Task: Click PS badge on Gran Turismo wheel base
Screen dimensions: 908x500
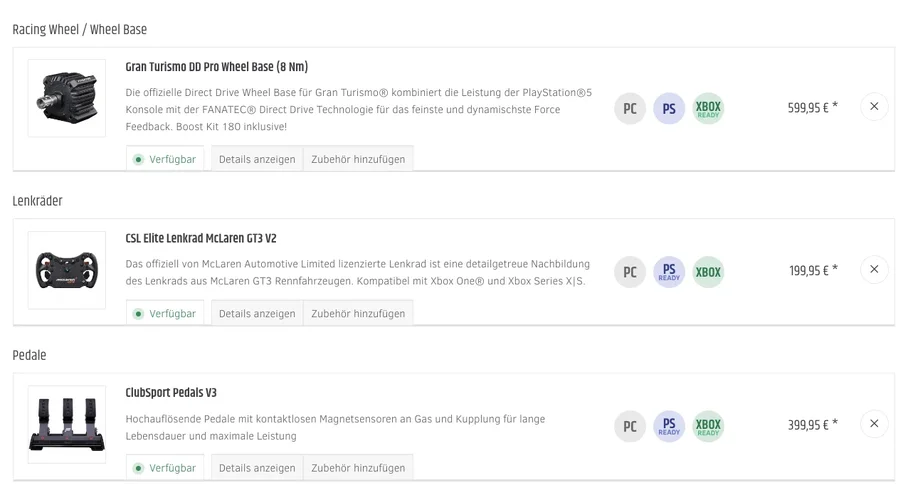Action: pyautogui.click(x=669, y=109)
